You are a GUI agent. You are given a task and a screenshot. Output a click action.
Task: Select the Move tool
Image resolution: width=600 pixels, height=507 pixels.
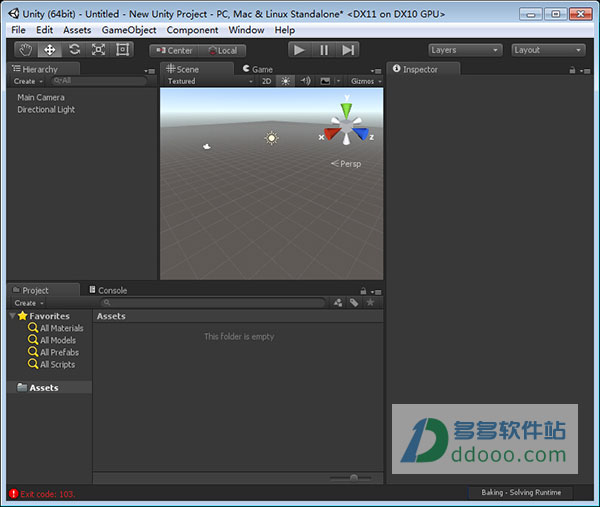(49, 50)
